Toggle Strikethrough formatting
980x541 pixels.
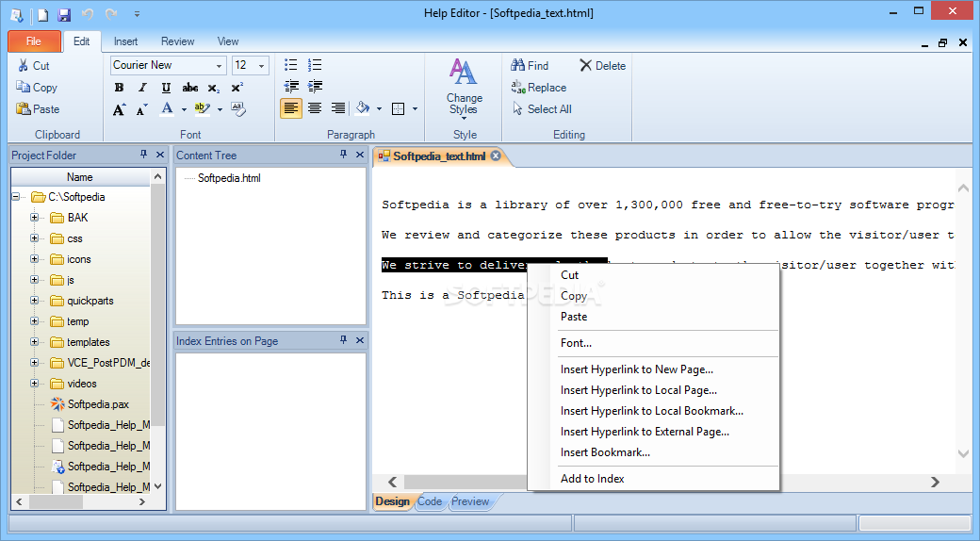coord(190,88)
